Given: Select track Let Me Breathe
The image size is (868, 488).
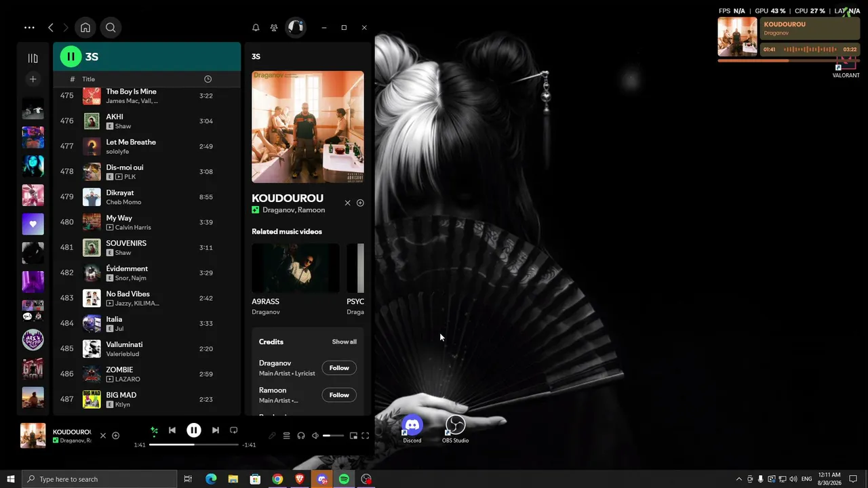Looking at the screenshot, I should click(x=147, y=146).
